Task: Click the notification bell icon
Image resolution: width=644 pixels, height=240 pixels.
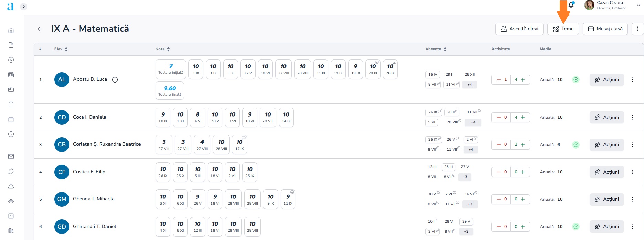Action: [x=571, y=5]
